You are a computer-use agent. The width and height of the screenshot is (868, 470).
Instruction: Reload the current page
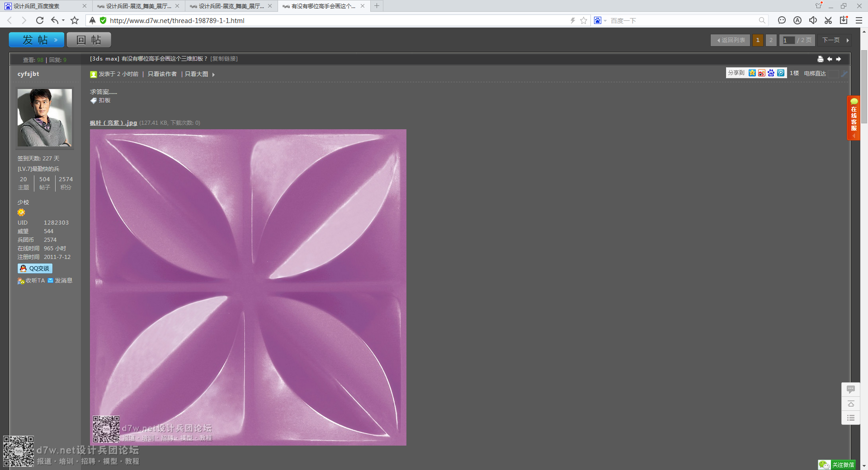click(x=40, y=20)
